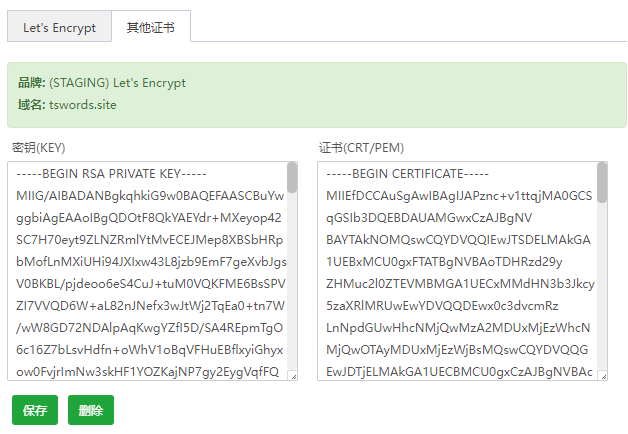The height and width of the screenshot is (434, 628).
Task: Click the lower scrollbar track of the CRT/PEM textarea
Action: pos(602,286)
